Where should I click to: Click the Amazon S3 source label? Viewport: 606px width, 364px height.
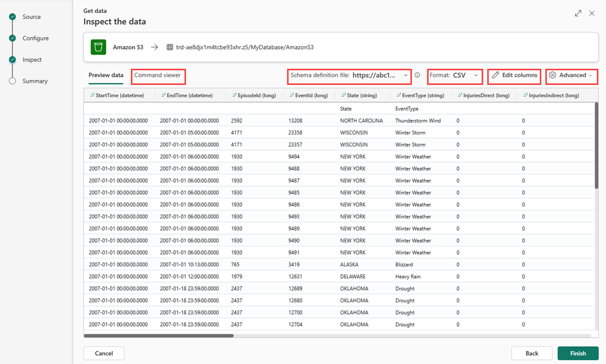(x=128, y=47)
